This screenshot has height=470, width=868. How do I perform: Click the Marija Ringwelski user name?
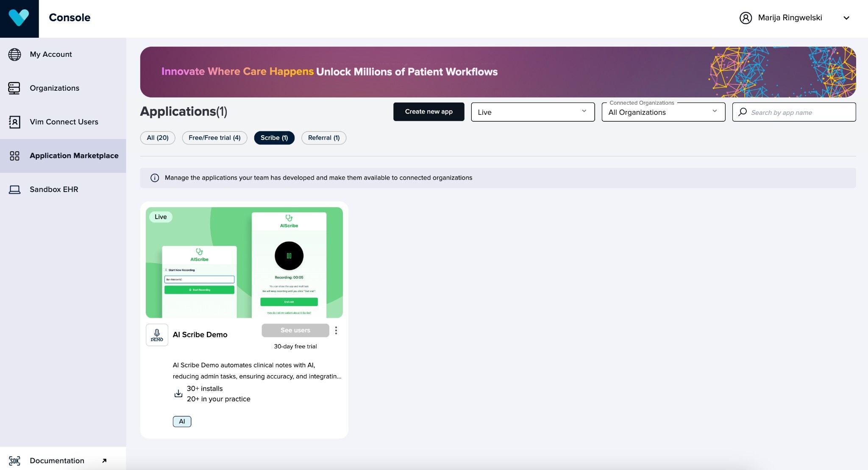790,18
